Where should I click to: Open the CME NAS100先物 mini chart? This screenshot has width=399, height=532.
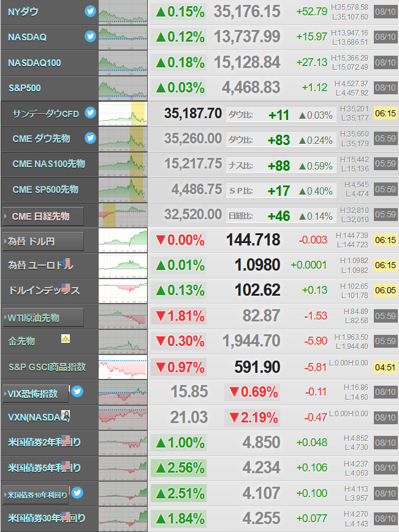click(x=123, y=164)
